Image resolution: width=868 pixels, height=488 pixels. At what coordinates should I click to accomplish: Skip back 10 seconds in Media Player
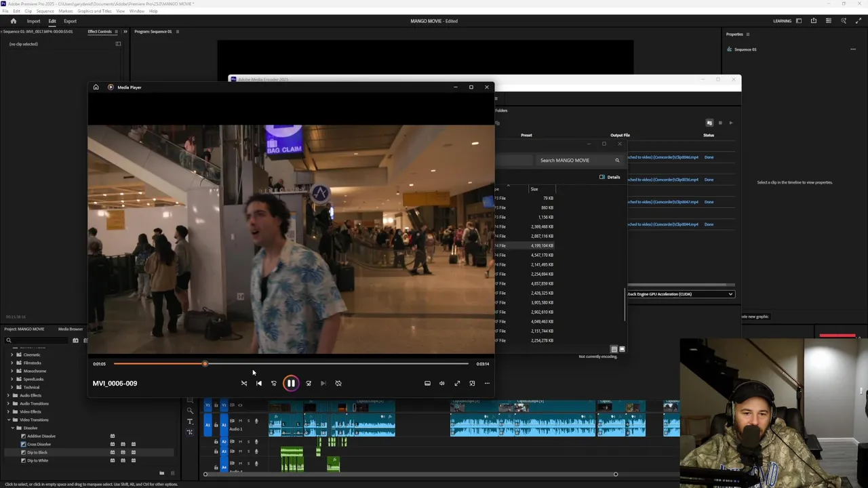[x=274, y=384]
